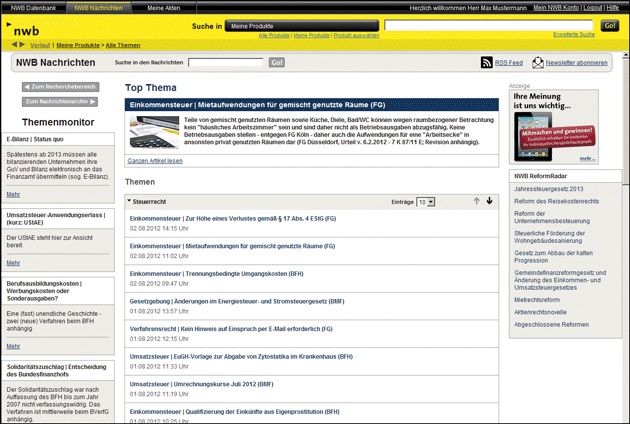The height and width of the screenshot is (424, 630).
Task: Click the RSS Feed icon
Action: coord(487,63)
